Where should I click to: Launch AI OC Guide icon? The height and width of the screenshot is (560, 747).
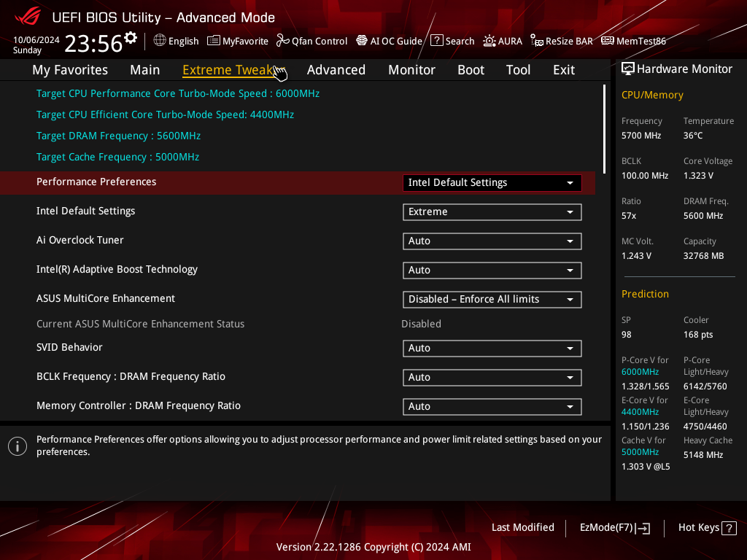[x=362, y=41]
